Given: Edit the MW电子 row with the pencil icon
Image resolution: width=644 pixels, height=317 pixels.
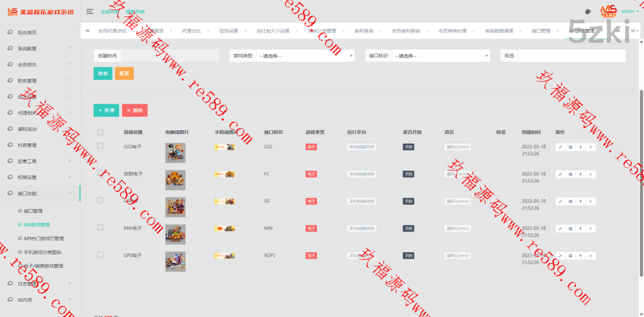Looking at the screenshot, I should [560, 228].
